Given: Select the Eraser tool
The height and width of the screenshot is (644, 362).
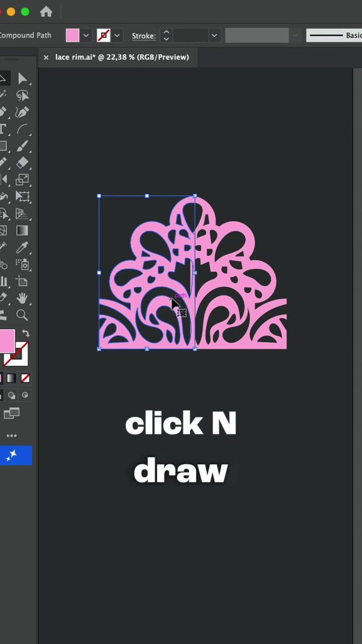Looking at the screenshot, I should [22, 163].
